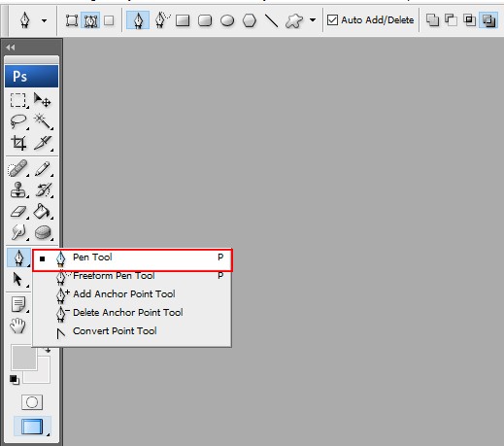Change screen mode button at toolbox bottom
The image size is (504, 446).
pyautogui.click(x=32, y=426)
